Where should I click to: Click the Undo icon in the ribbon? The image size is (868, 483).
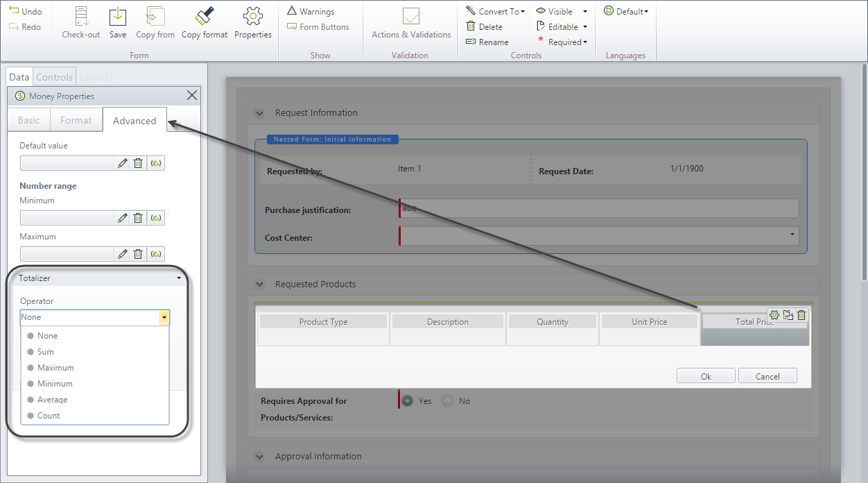14,11
